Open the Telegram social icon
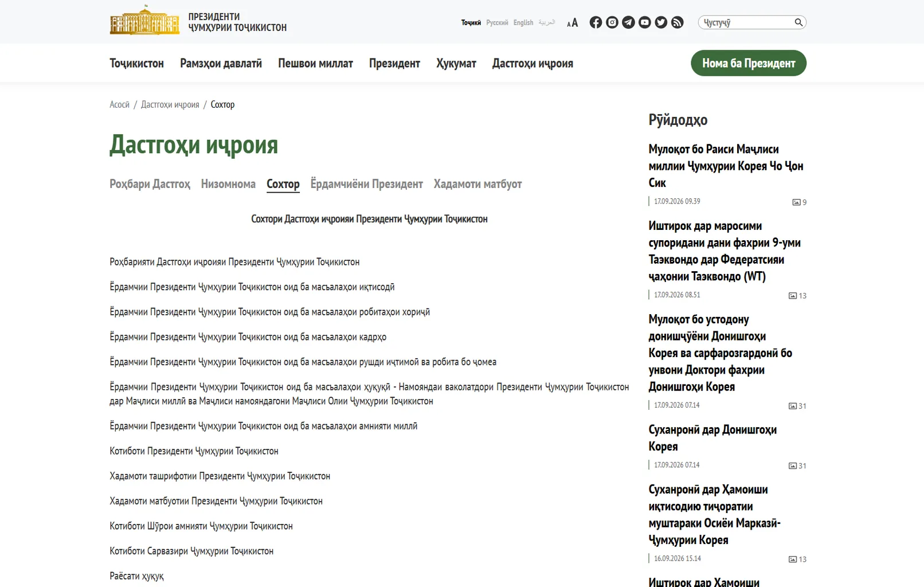 click(628, 22)
